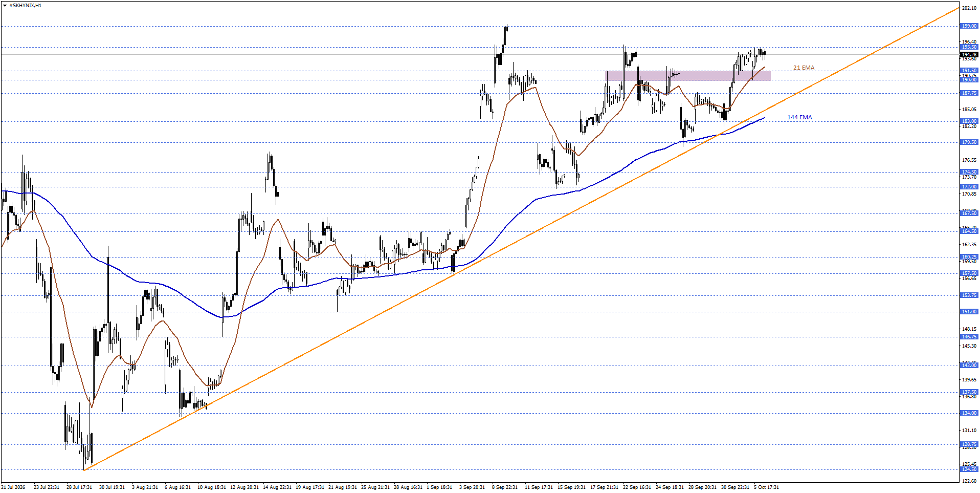Screen dimensions: 980x493
Task: Click the 131.10 price scale value
Action: tap(969, 431)
